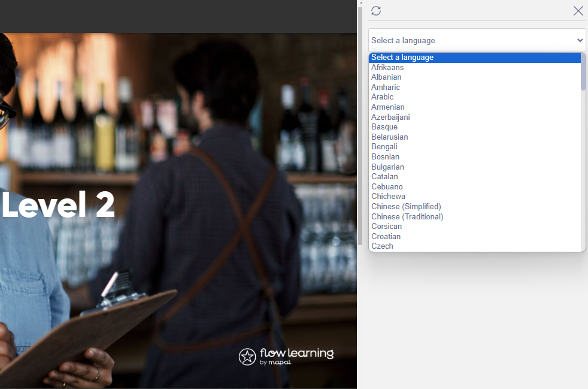
Task: Select Chichewa from the list
Action: click(474, 197)
